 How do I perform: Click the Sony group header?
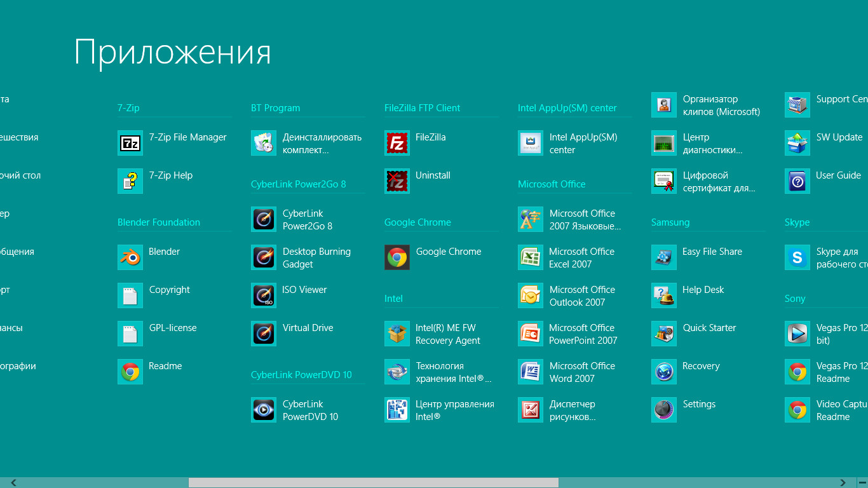tap(795, 299)
